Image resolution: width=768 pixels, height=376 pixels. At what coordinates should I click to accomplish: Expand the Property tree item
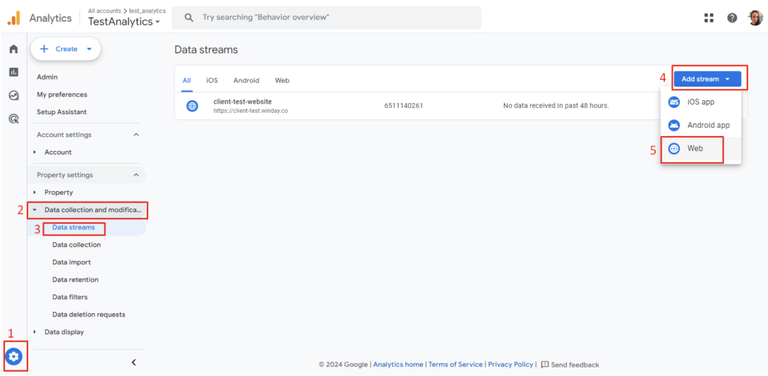tap(35, 192)
